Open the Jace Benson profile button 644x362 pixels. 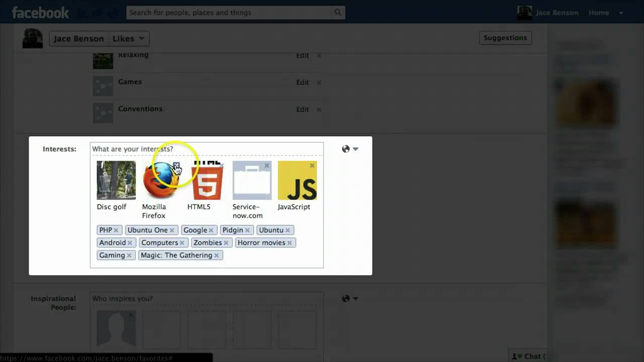coord(79,39)
